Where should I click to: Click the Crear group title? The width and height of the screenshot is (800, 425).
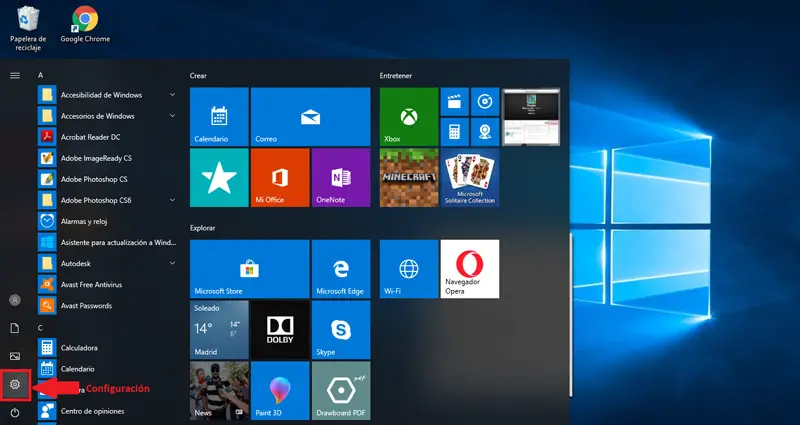pos(198,76)
